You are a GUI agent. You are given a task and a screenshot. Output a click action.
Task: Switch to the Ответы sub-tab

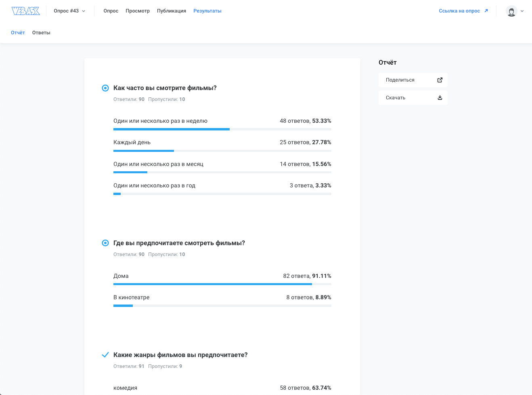tap(41, 33)
